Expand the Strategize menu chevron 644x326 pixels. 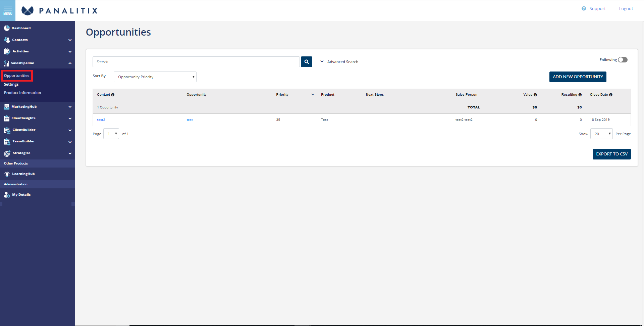point(70,153)
